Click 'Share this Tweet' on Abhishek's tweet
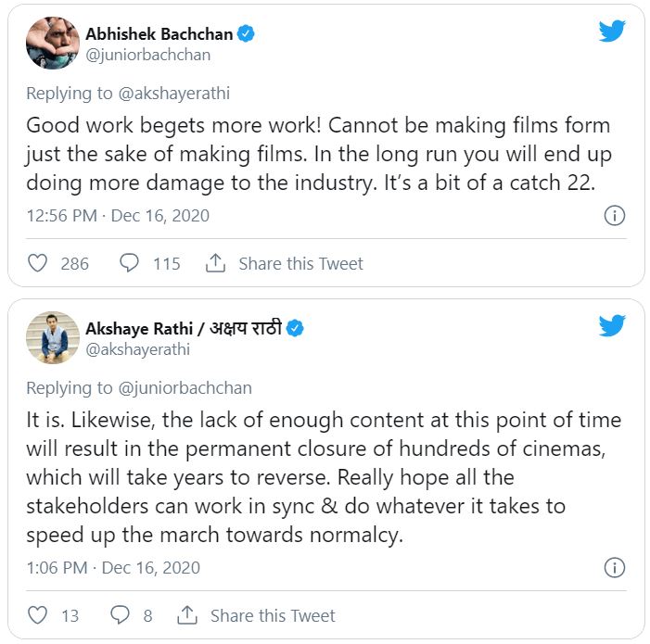650x644 pixels. 300,263
